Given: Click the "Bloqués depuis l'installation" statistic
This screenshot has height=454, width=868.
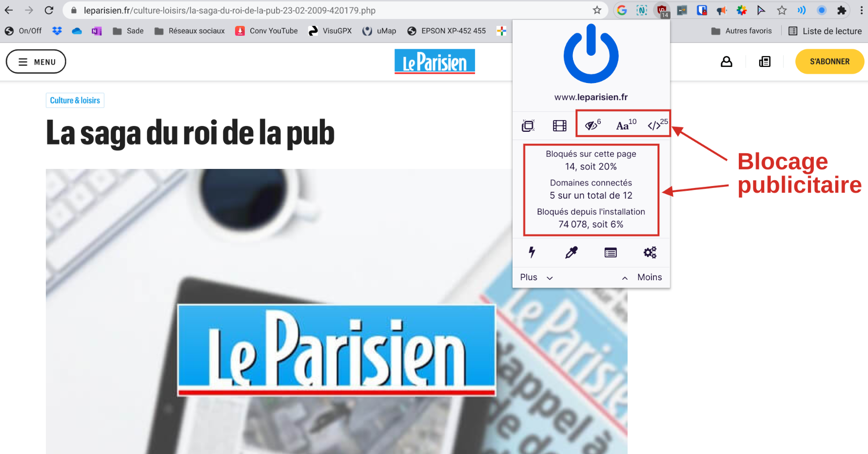Looking at the screenshot, I should click(x=591, y=218).
